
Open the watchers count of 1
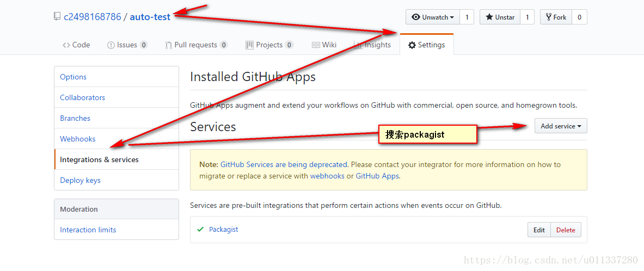pos(467,17)
